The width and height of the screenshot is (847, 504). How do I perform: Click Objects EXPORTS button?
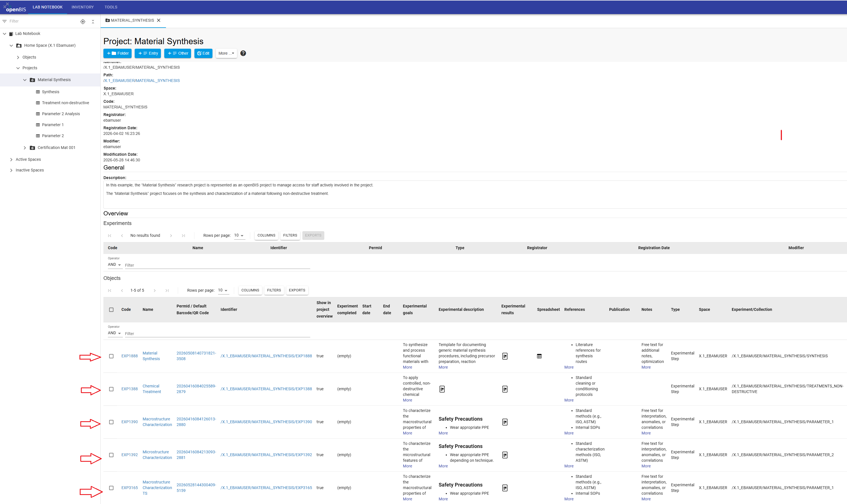tap(297, 291)
